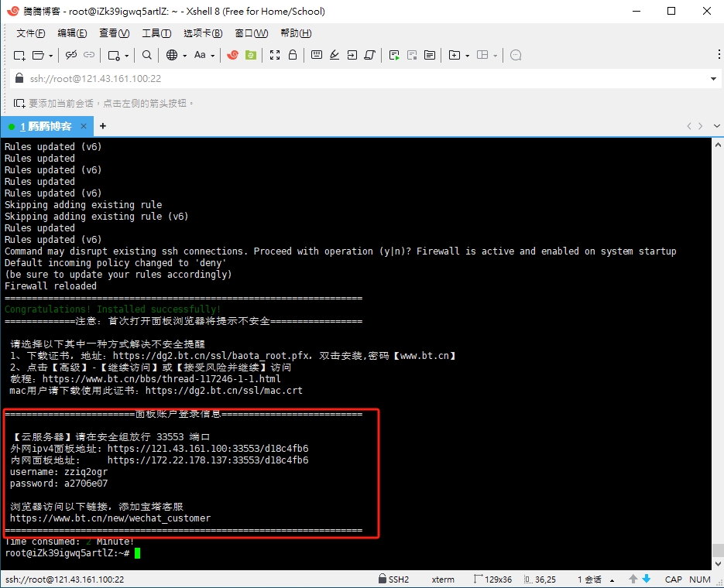This screenshot has height=588, width=724.
Task: Toggle full screen mode icon
Action: [x=274, y=55]
